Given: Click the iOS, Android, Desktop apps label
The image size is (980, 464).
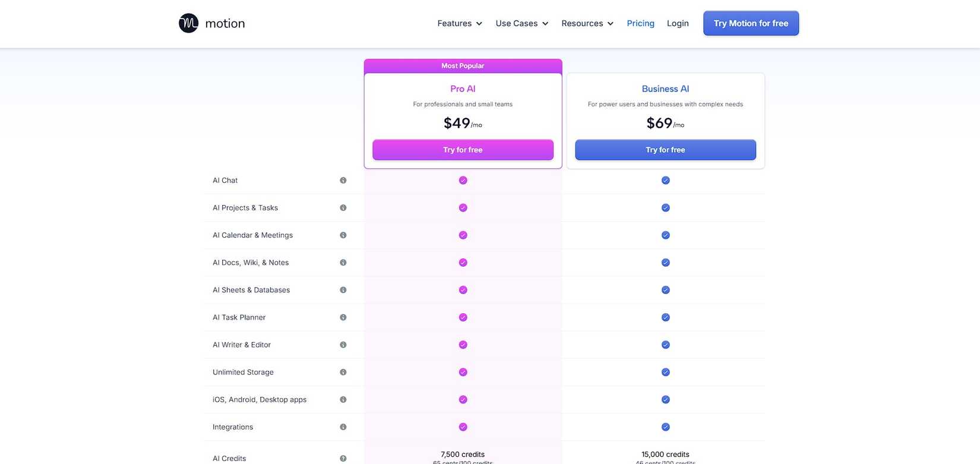Looking at the screenshot, I should pyautogui.click(x=260, y=399).
